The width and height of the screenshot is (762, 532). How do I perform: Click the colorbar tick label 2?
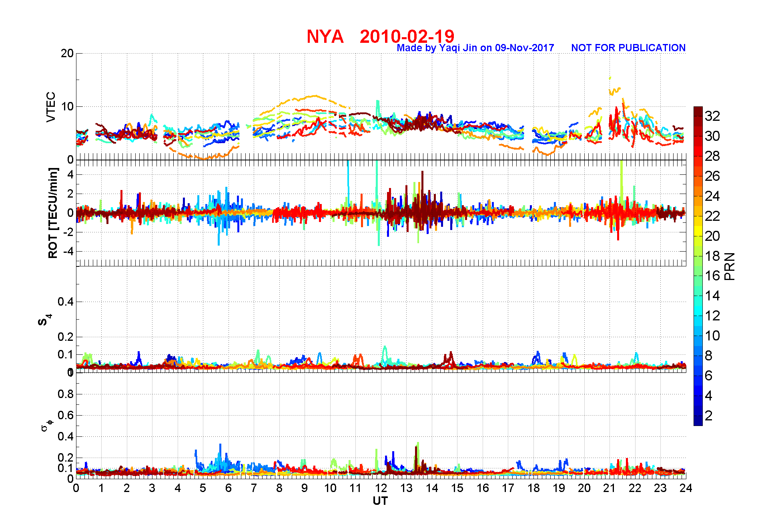pos(708,416)
